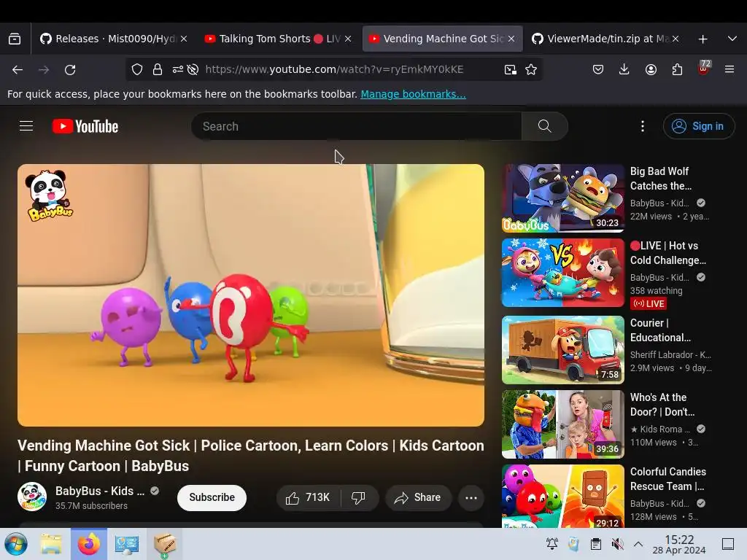
Task: Open Colorful Candies Rescue Team thumbnail
Action: point(562,496)
